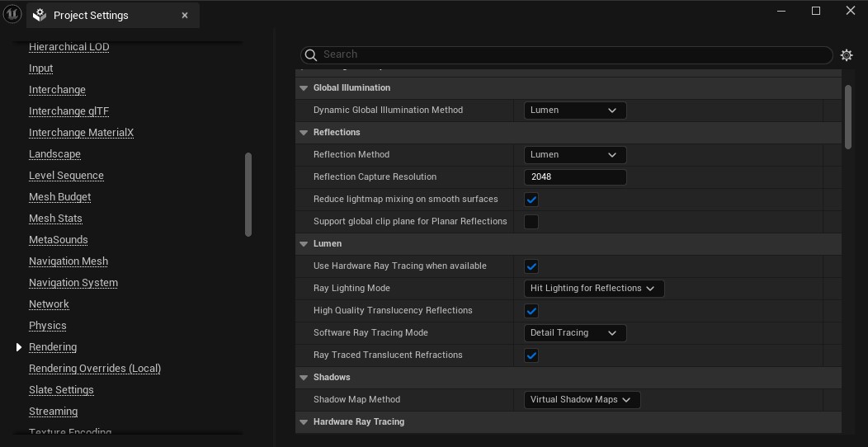Maximize the Project Settings window
The width and height of the screenshot is (868, 447).
click(816, 11)
